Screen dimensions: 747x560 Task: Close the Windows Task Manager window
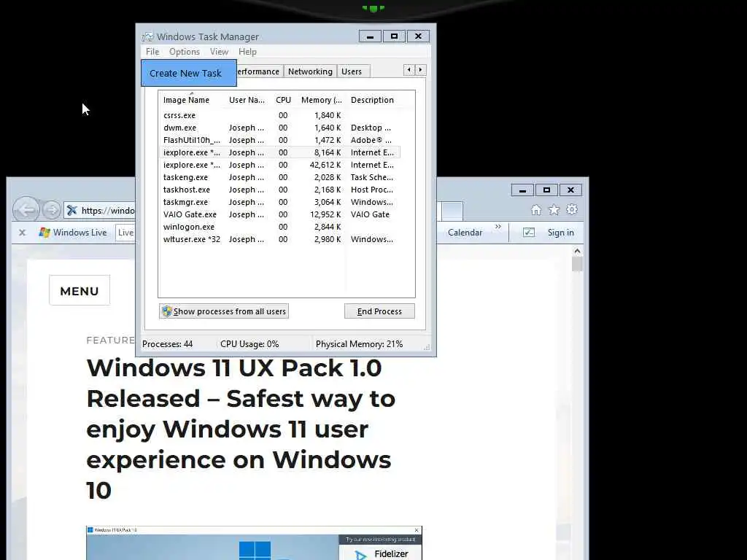[418, 36]
